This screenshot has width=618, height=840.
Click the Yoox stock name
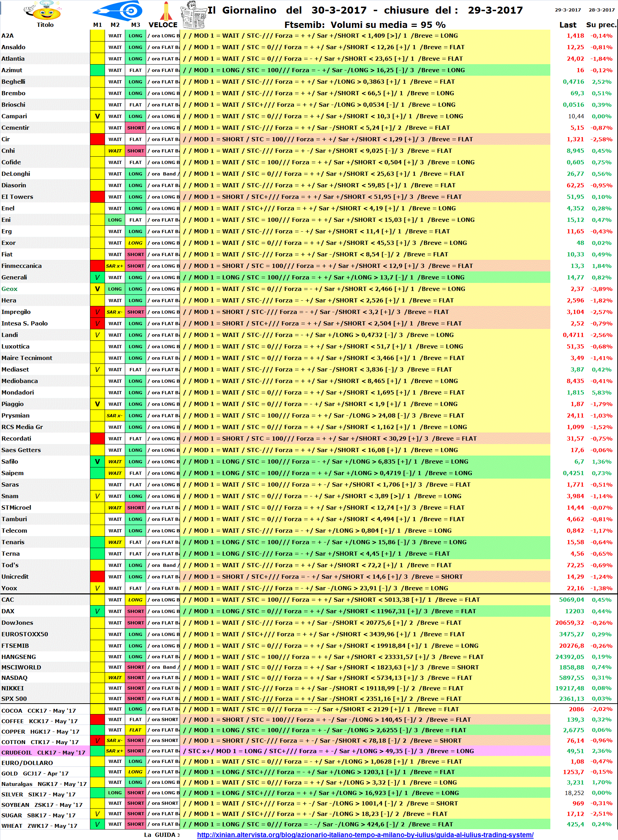click(x=10, y=588)
